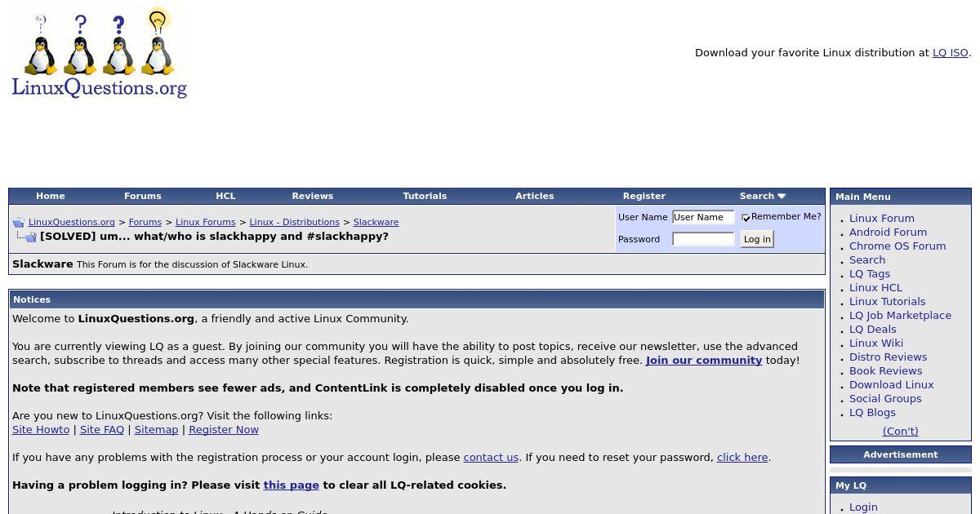
Task: Click the go-back arrow icon beside breadcrumb
Action: coord(18,223)
